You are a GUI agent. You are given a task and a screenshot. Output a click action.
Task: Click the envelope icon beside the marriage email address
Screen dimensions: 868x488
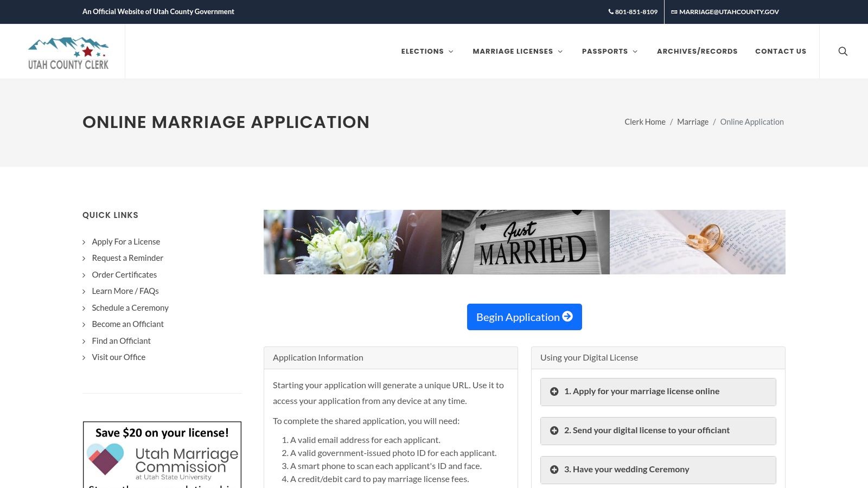click(674, 11)
